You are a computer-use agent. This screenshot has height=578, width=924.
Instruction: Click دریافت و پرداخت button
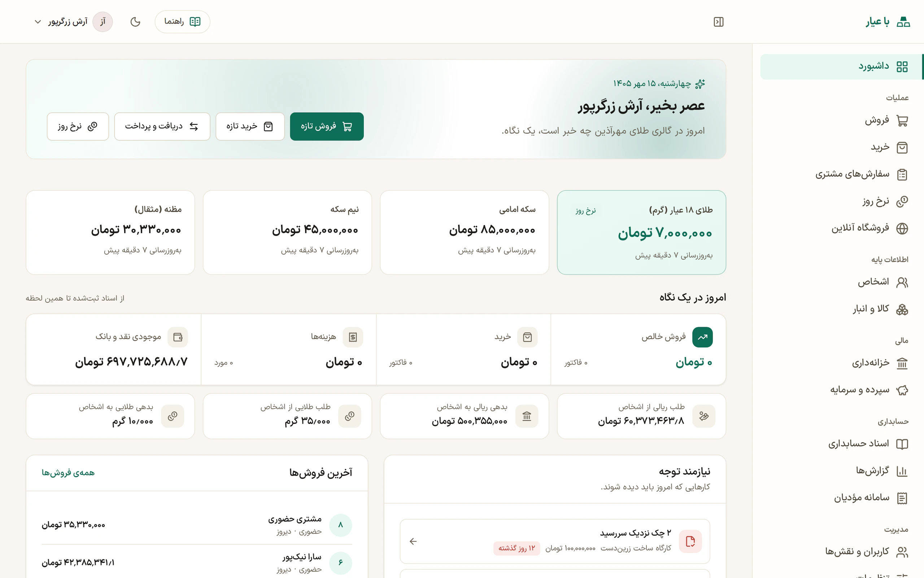[162, 126]
